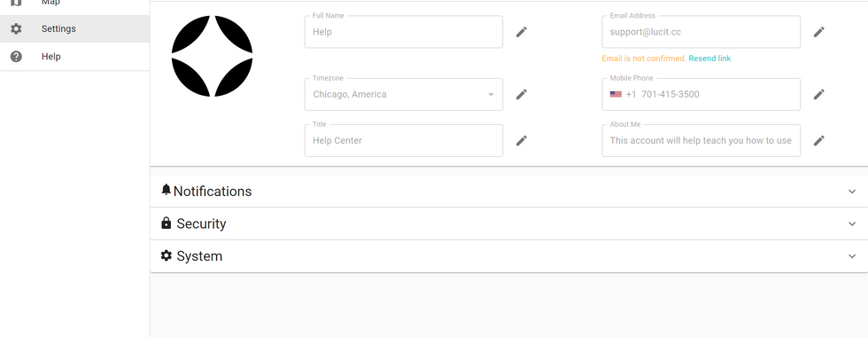This screenshot has height=337, width=868.
Task: Edit Title field via pencil icon
Action: [x=521, y=141]
